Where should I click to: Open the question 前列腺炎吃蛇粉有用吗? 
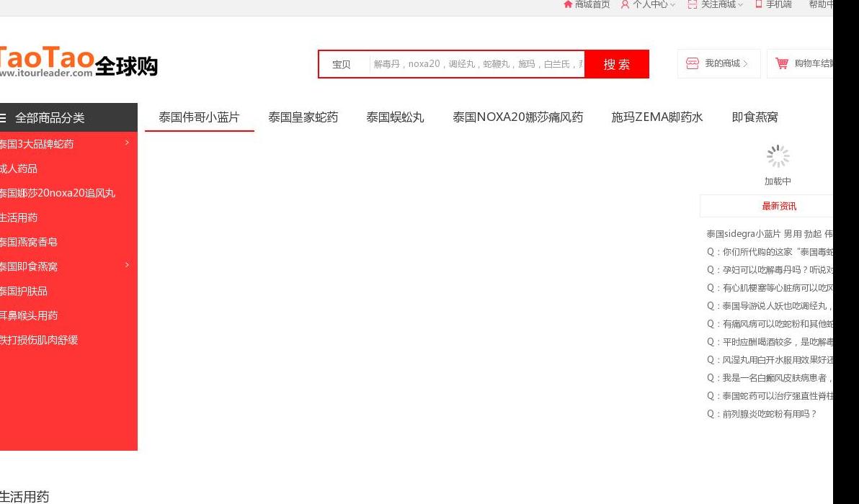pos(762,414)
